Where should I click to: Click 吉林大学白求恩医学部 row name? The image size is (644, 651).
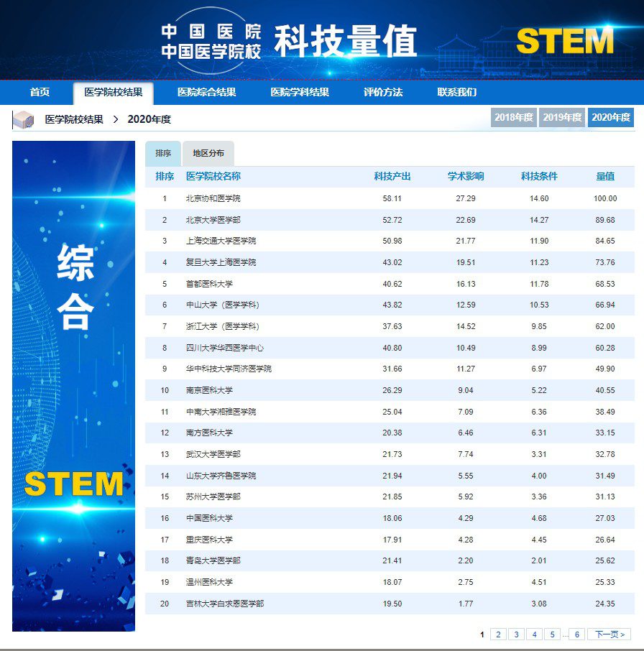[x=225, y=604]
